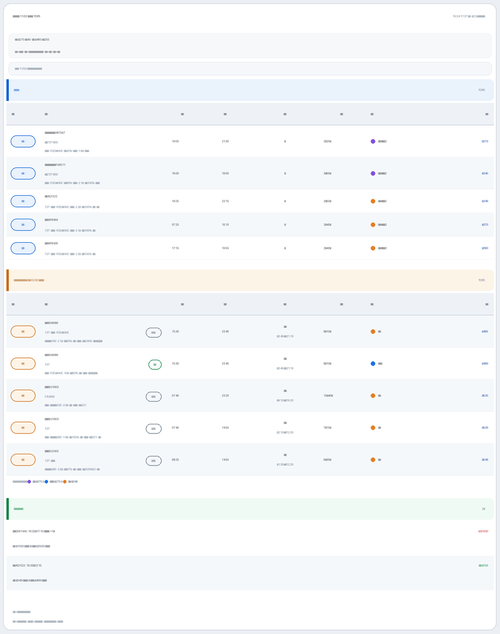
Task: Open the blue price link in the last orange-section row
Action: pos(485,460)
